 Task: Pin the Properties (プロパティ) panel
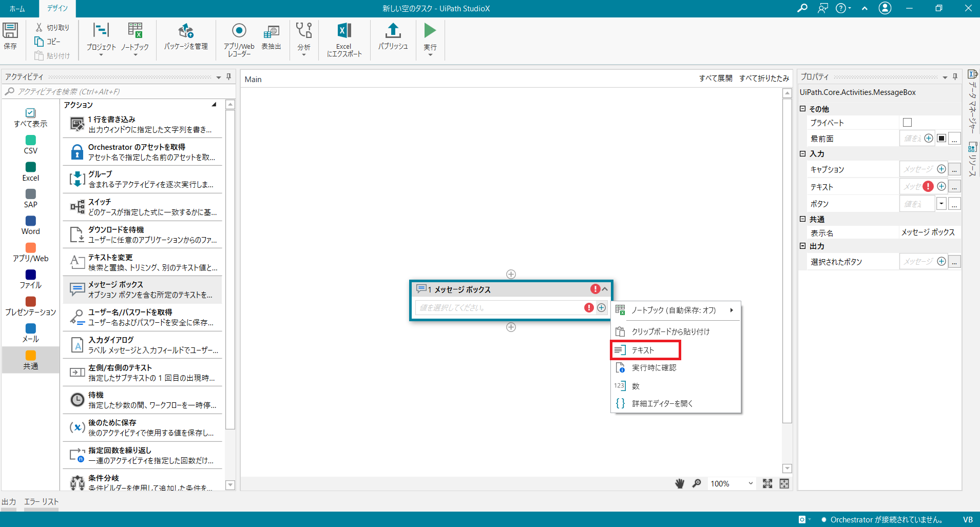click(x=955, y=76)
